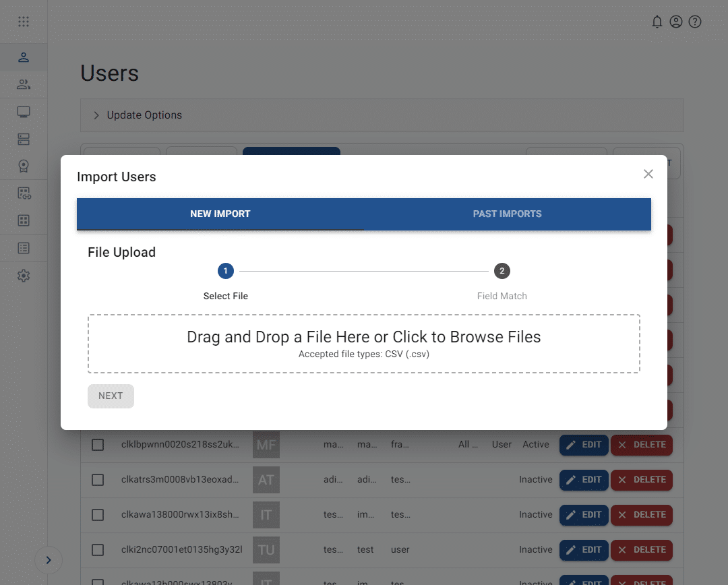Open the help question mark icon

695,22
